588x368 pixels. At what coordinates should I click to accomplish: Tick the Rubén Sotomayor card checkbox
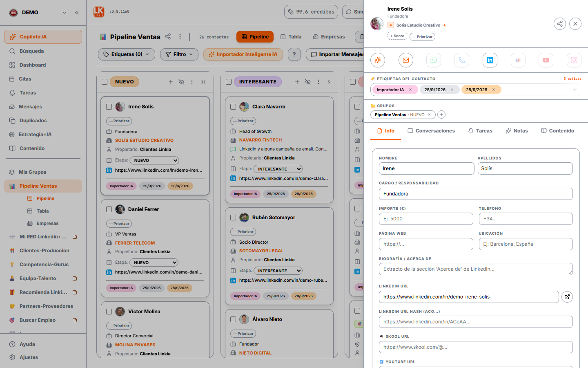point(233,218)
